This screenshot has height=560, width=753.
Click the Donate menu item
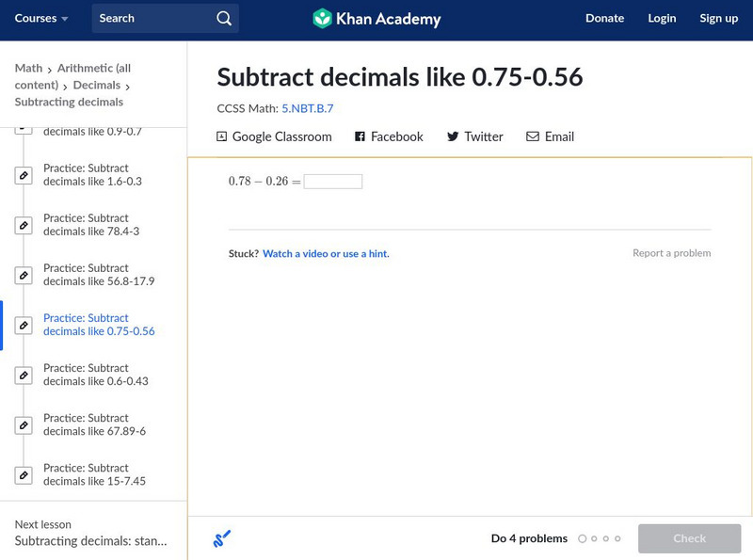tap(604, 19)
